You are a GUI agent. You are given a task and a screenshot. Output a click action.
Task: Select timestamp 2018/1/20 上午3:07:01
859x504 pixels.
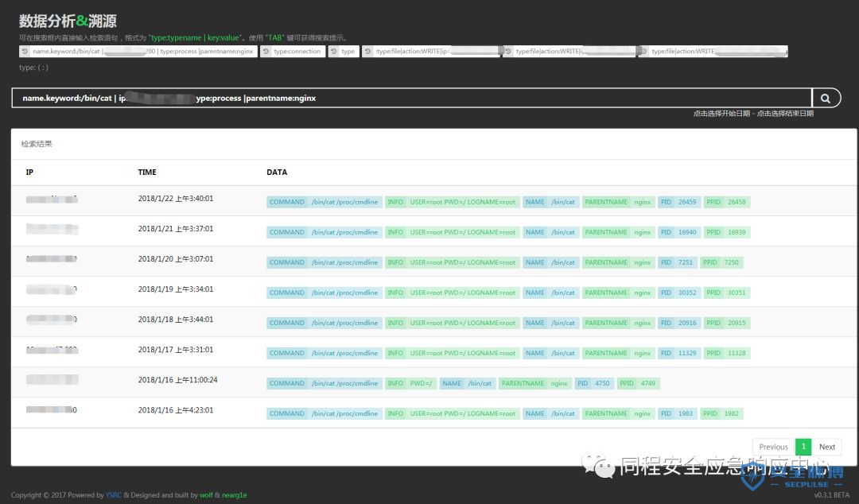click(176, 259)
